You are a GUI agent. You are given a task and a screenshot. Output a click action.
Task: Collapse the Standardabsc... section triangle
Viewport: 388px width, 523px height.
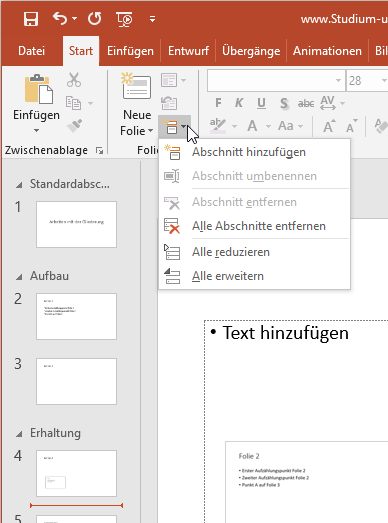click(x=19, y=184)
